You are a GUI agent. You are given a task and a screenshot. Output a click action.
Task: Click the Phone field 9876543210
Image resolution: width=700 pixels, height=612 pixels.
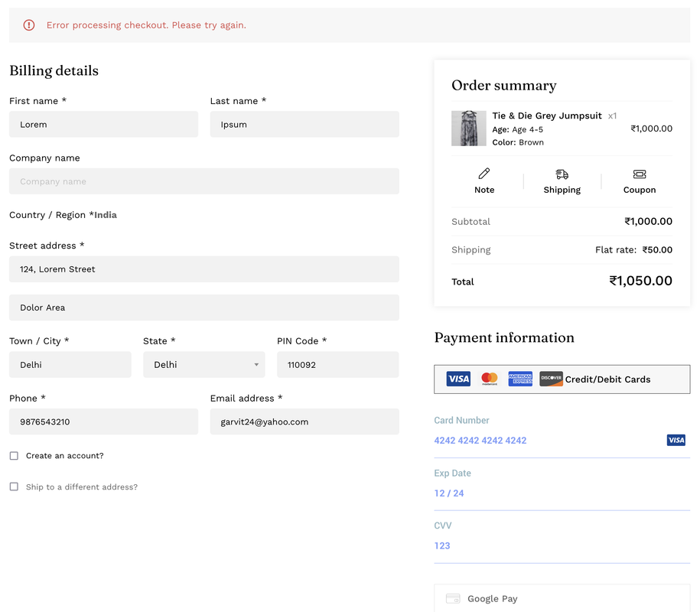tap(103, 422)
